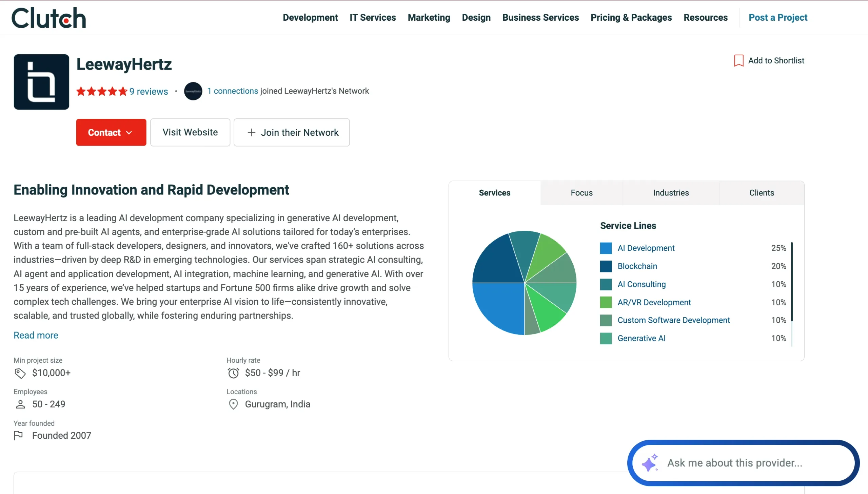The height and width of the screenshot is (494, 868).
Task: Click the clock icon beside hourly rate
Action: [x=233, y=373]
